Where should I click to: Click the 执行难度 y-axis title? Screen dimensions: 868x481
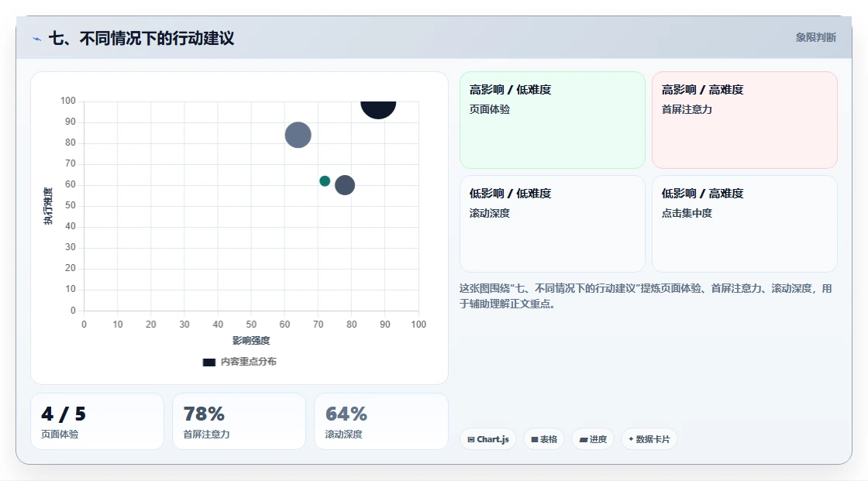[48, 206]
